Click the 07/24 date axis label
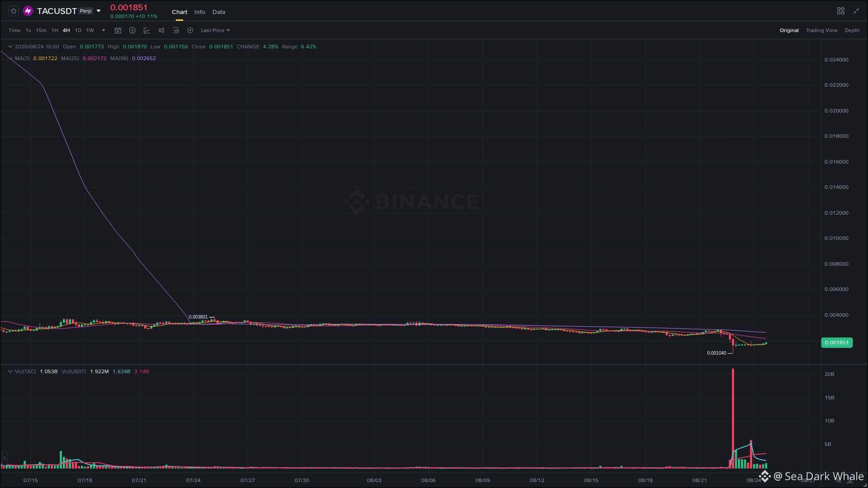 tap(193, 480)
